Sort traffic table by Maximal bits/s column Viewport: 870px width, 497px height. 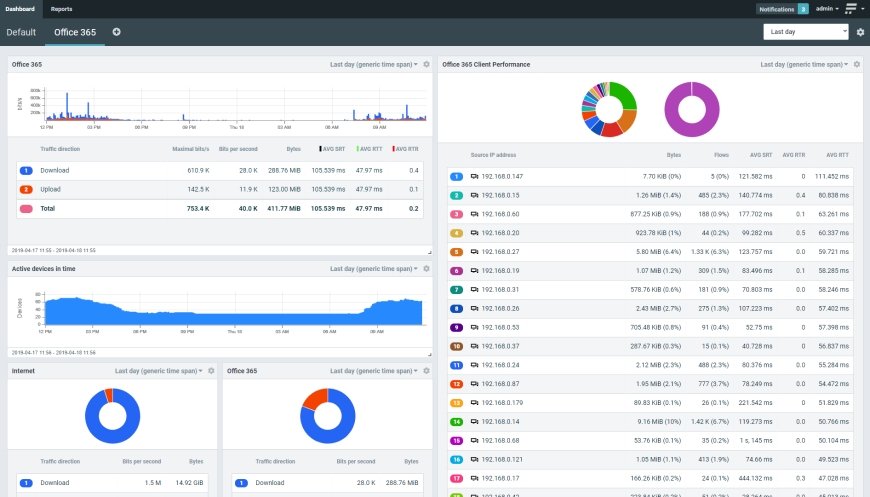191,149
